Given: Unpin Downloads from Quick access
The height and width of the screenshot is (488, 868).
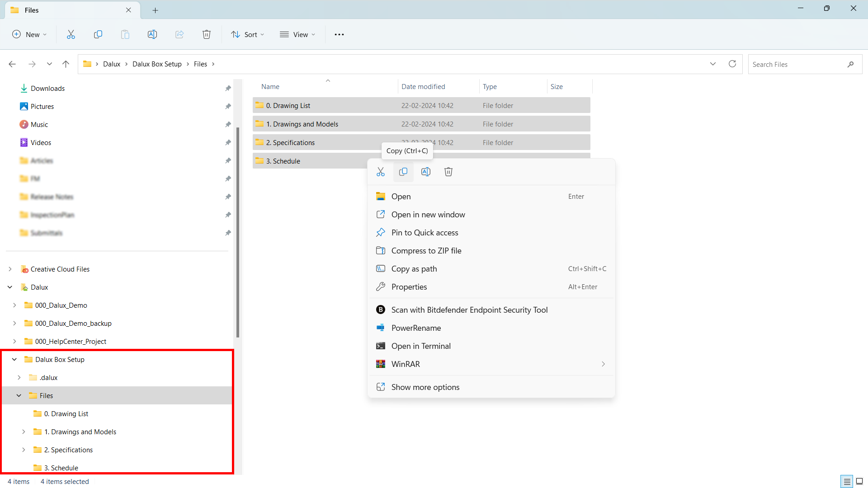Looking at the screenshot, I should click(x=228, y=89).
